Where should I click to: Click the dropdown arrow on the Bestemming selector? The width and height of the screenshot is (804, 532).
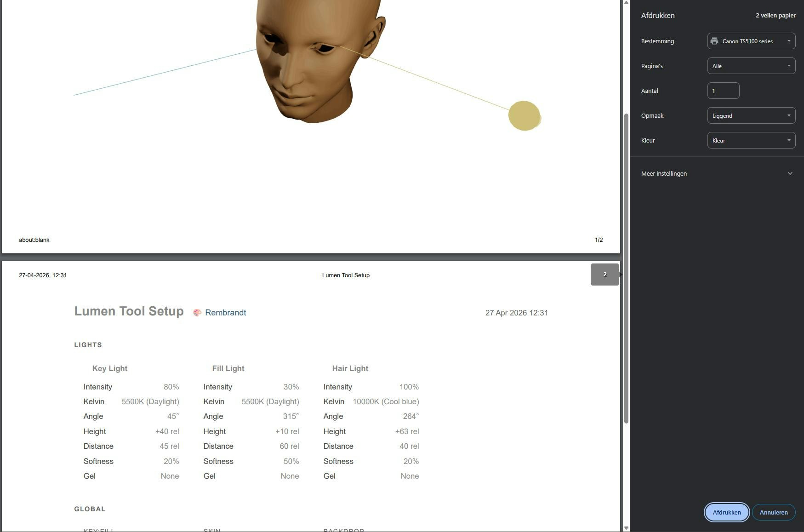pyautogui.click(x=789, y=41)
